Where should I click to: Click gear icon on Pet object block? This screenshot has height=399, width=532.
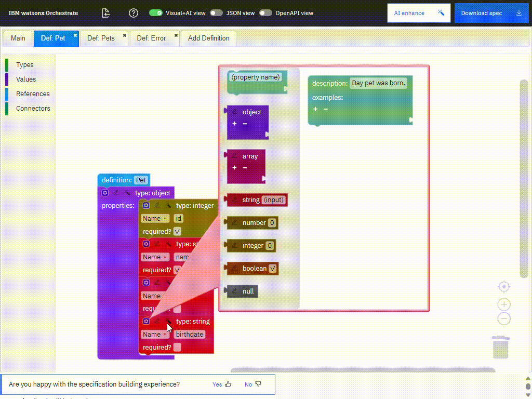105,193
